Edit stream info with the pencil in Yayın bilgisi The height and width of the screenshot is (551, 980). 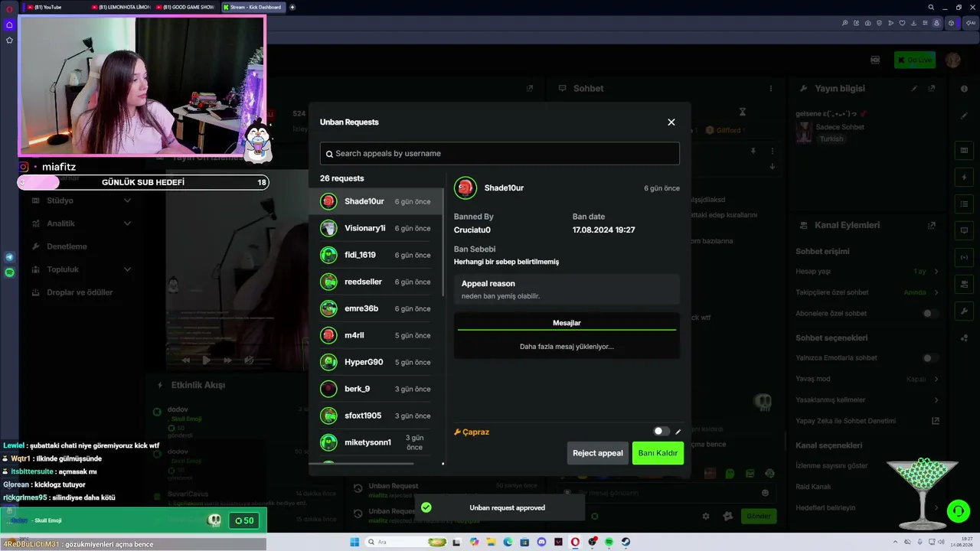(914, 89)
